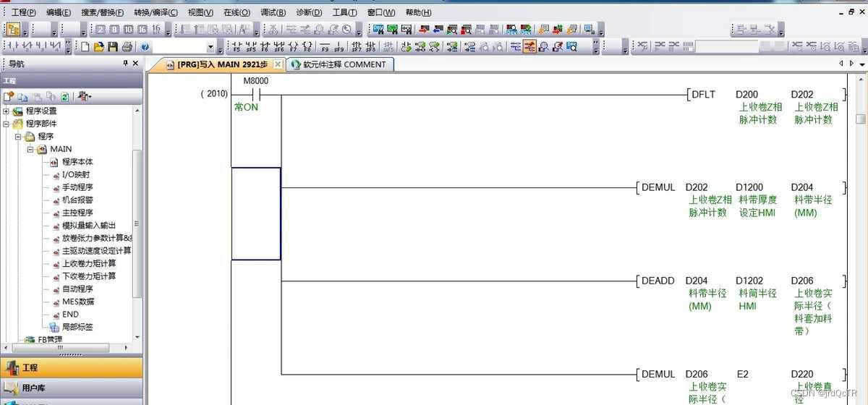868x405 pixels.
Task: Expand the 程序设置 tree node
Action: tap(7, 111)
